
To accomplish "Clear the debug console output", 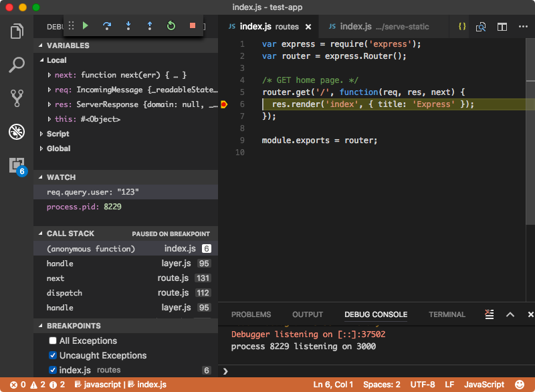I will (490, 314).
